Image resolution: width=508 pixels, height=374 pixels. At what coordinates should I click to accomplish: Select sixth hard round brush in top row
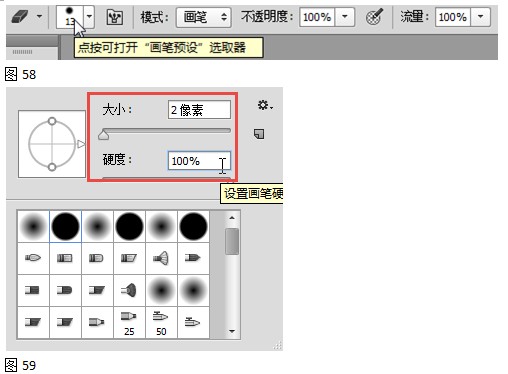193,227
